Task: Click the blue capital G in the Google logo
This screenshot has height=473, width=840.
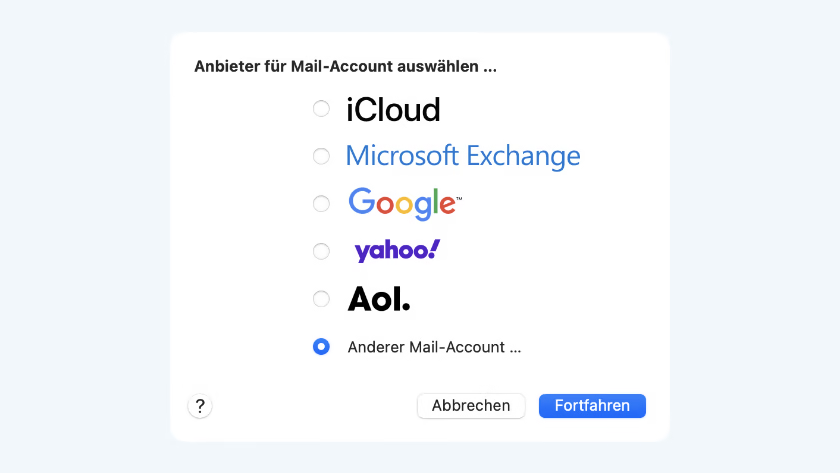Action: coord(361,202)
